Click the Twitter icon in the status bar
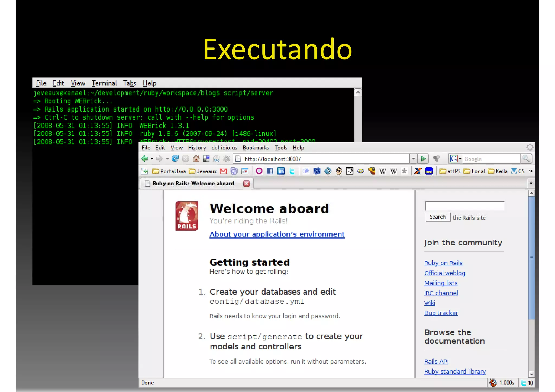The height and width of the screenshot is (392, 555). (x=524, y=383)
